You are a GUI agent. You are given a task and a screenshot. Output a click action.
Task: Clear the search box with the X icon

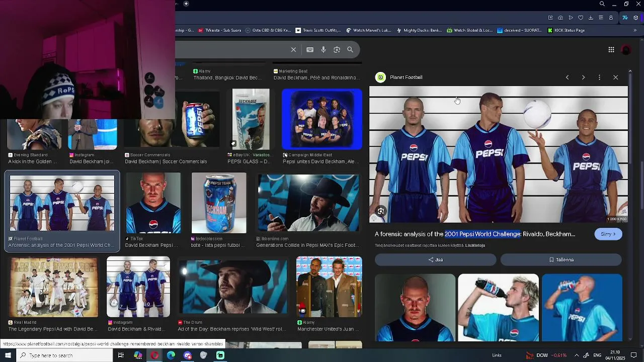click(x=293, y=50)
